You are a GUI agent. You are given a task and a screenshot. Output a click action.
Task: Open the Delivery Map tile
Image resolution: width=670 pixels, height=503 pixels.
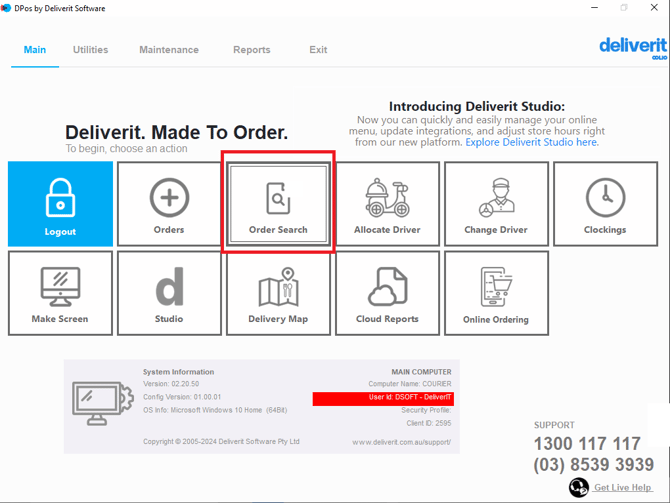click(278, 293)
